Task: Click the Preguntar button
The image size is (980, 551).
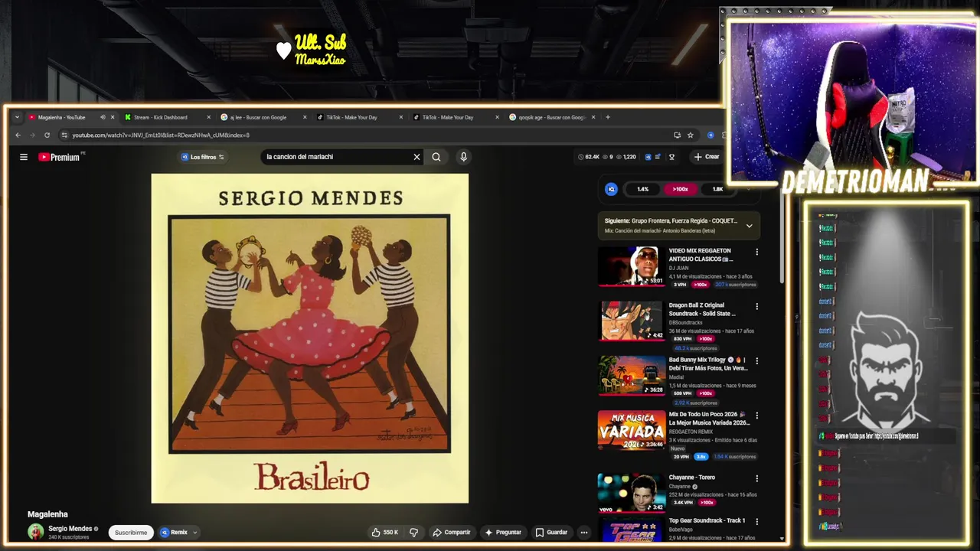Action: coord(502,532)
